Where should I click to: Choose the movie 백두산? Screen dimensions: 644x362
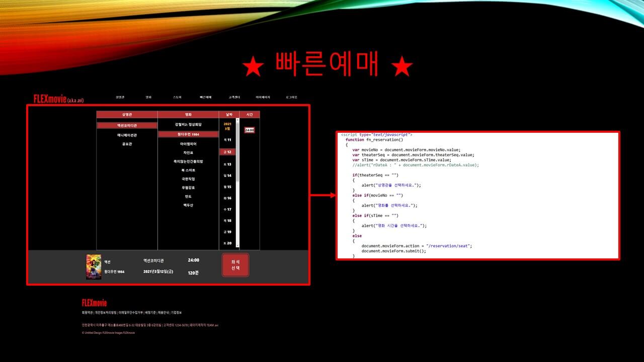click(x=188, y=205)
